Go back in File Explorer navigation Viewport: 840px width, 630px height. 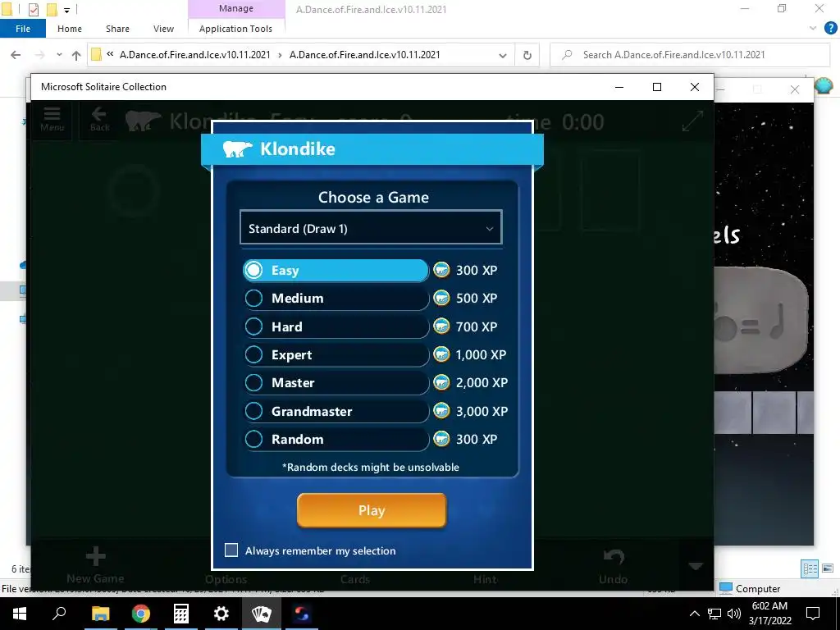coord(16,55)
